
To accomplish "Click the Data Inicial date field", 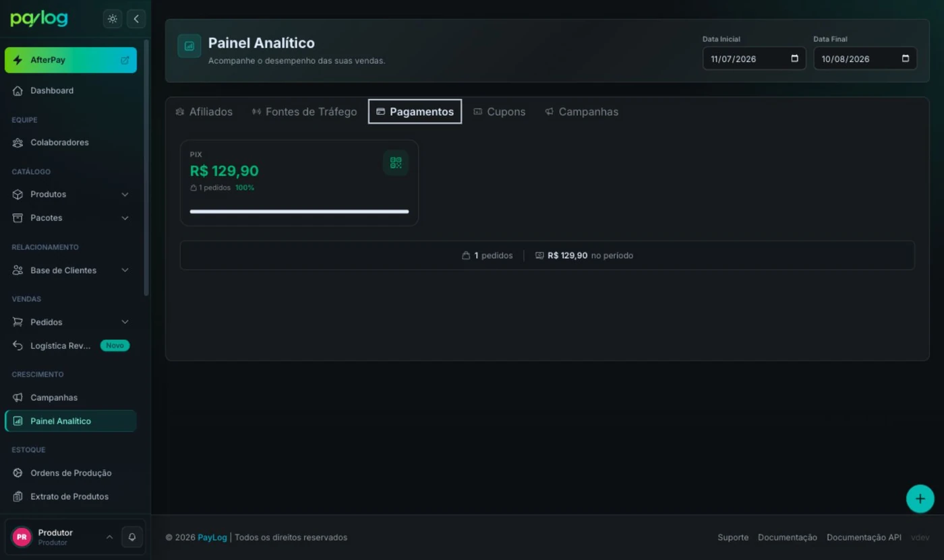I will pyautogui.click(x=754, y=59).
